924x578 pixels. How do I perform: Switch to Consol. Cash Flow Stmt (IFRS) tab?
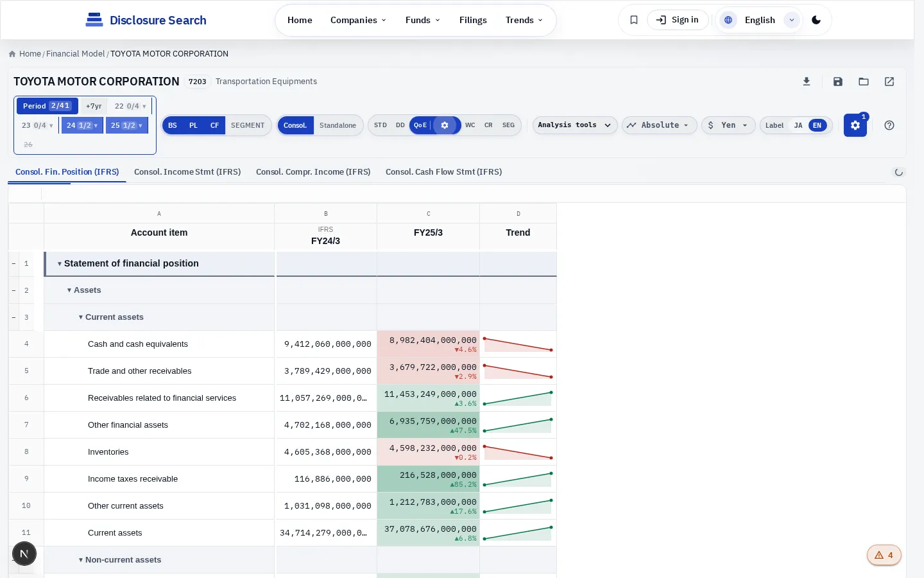click(443, 172)
